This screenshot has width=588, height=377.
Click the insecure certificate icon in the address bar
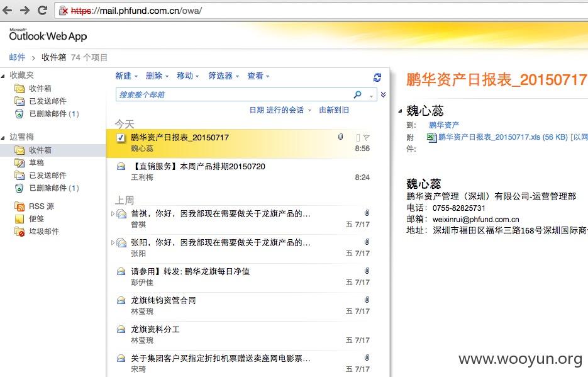point(64,11)
